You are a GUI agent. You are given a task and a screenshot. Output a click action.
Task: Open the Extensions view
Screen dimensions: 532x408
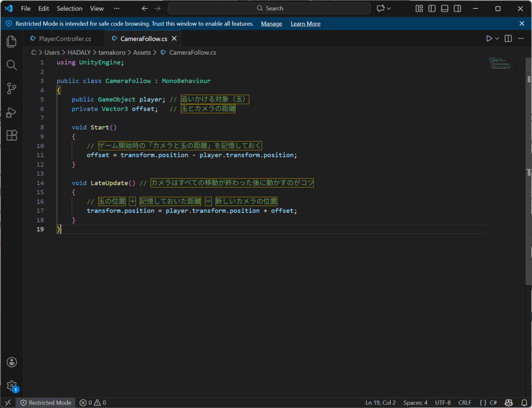click(x=12, y=136)
